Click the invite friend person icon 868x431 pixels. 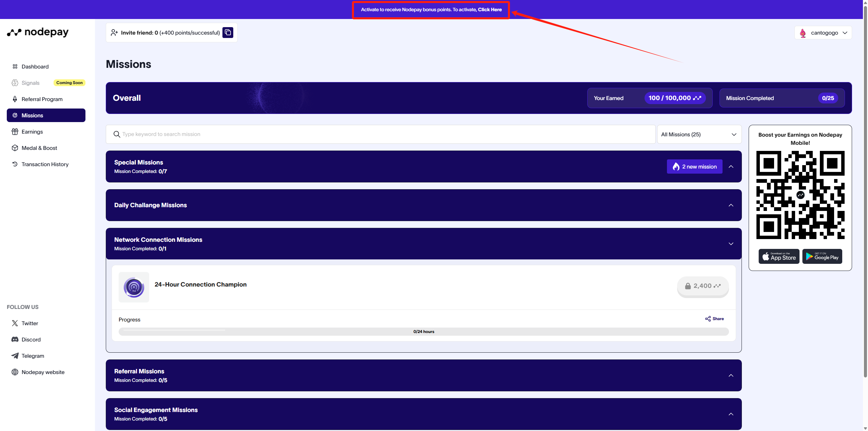[114, 33]
